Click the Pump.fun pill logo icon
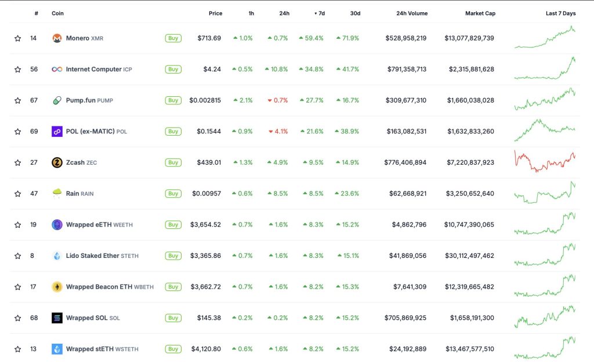Image resolution: width=594 pixels, height=364 pixels. (57, 100)
